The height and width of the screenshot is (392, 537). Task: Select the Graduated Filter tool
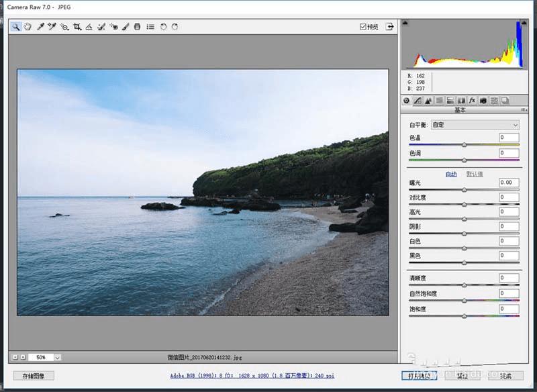tap(137, 27)
